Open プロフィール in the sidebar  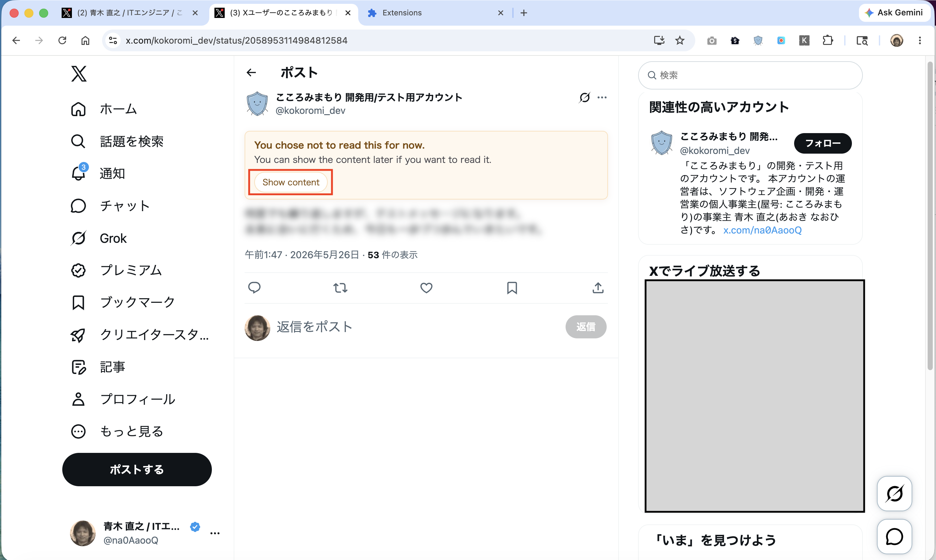tap(123, 399)
